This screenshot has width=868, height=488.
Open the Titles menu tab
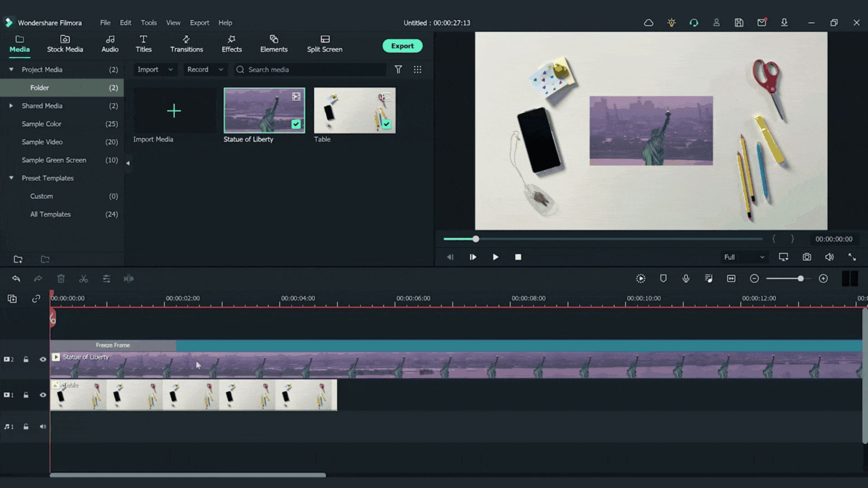point(143,43)
